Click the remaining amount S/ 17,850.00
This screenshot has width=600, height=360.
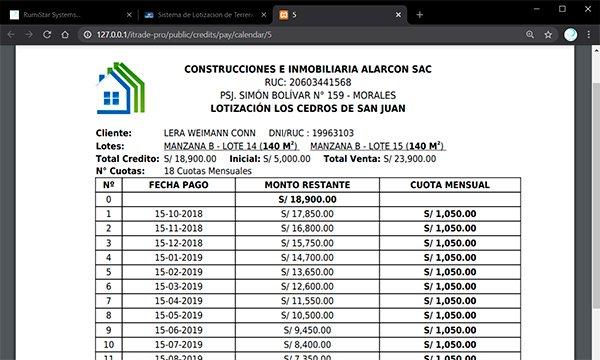[307, 214]
